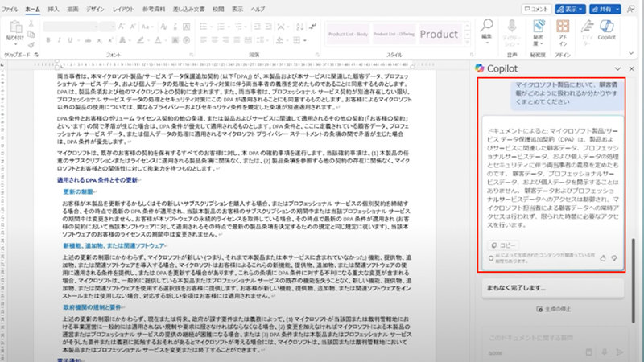Open the ファイル menu

(11, 8)
